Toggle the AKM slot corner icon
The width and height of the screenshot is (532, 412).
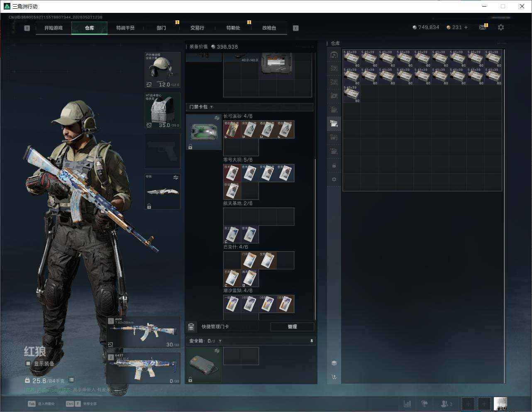[111, 345]
